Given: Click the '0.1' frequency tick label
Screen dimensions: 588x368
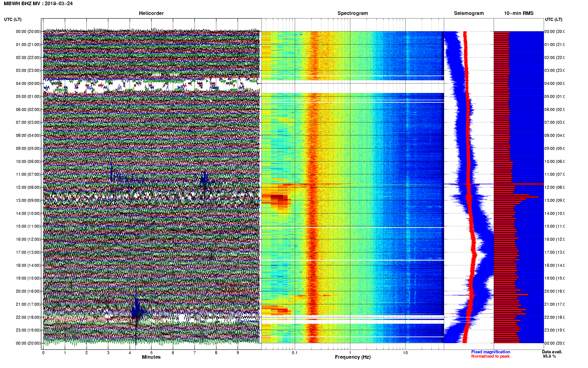Looking at the screenshot, I should click(x=295, y=353).
